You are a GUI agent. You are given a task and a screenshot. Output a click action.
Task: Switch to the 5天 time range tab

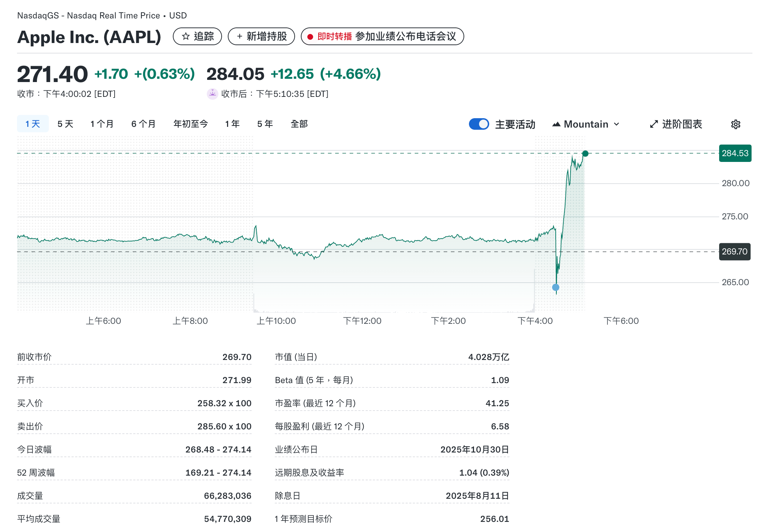click(64, 124)
